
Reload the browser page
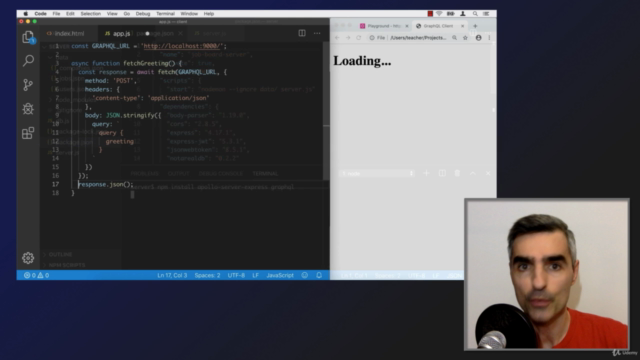(358, 38)
